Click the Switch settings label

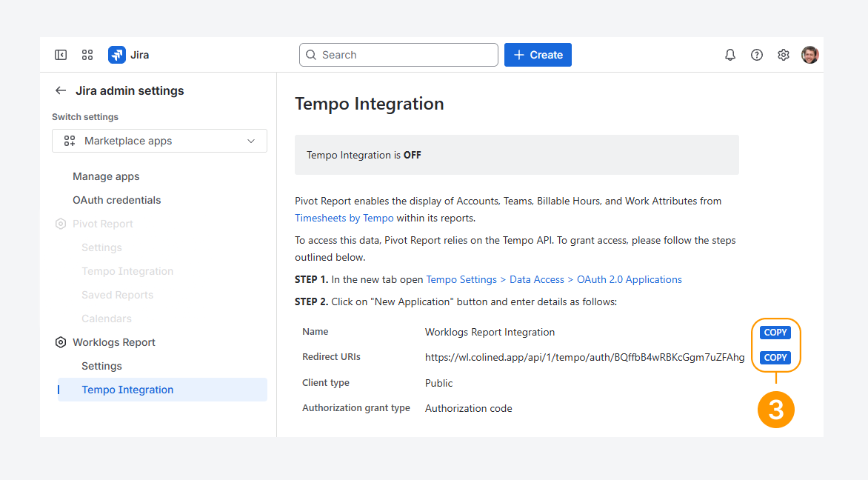coord(85,117)
